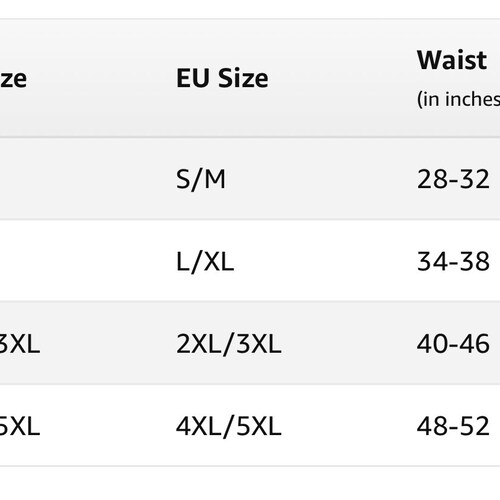Click the 48-52 waist value

tap(453, 426)
